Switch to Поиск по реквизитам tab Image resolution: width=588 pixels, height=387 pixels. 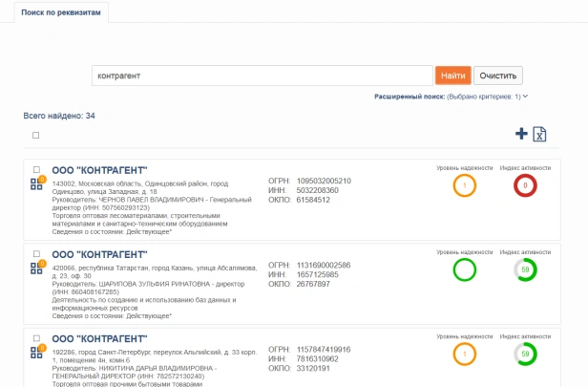[61, 12]
